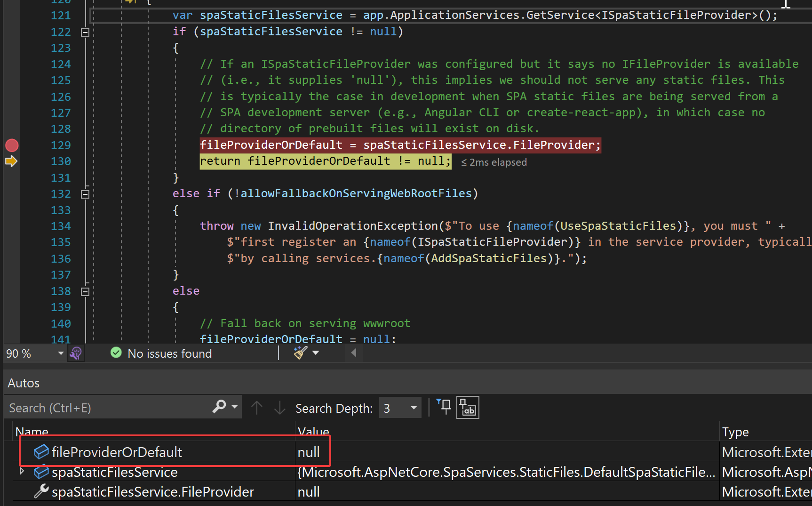The height and width of the screenshot is (506, 812).
Task: Click line number 121 in margin
Action: [61, 16]
